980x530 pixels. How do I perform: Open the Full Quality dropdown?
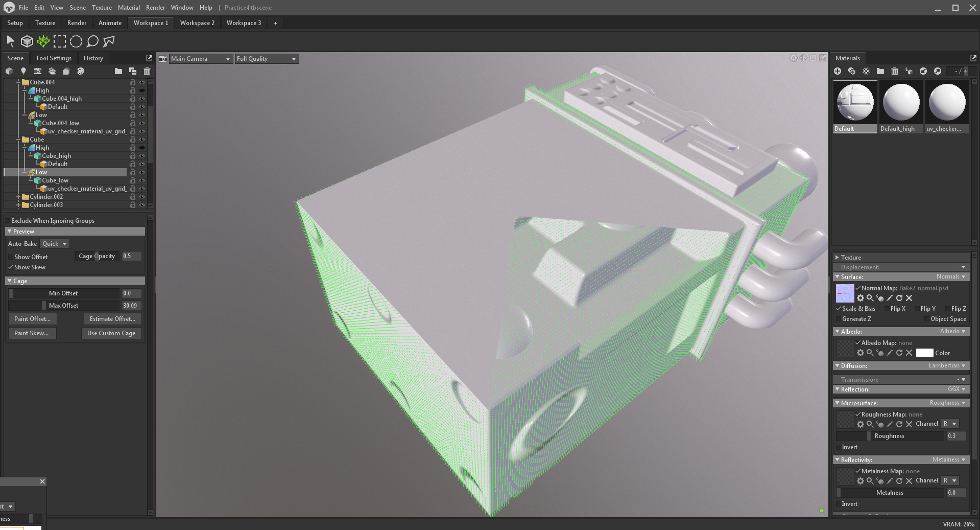point(267,59)
